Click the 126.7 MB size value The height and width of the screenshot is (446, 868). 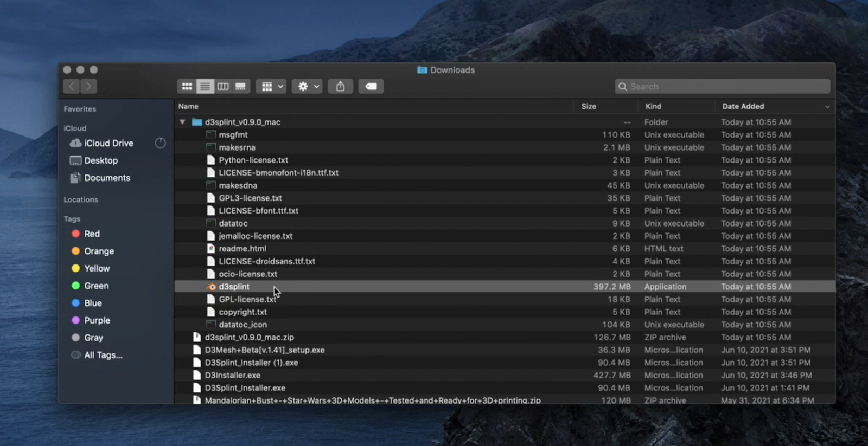(x=612, y=337)
